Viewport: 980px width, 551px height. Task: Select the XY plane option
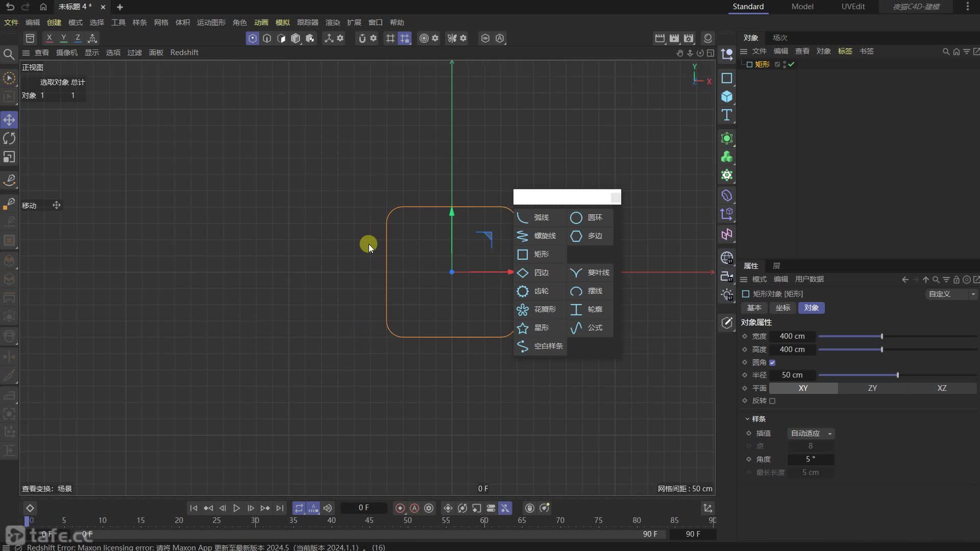(x=803, y=388)
